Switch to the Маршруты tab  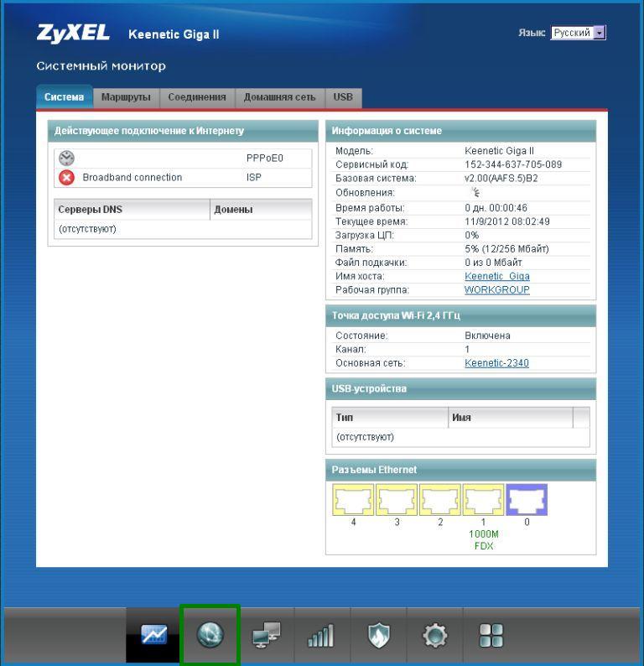(126, 97)
